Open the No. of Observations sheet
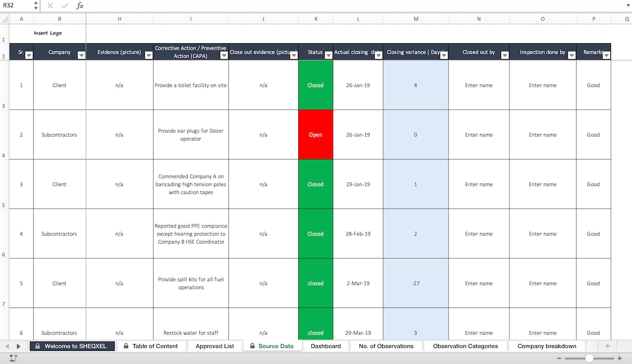The width and height of the screenshot is (632, 364). 386,346
